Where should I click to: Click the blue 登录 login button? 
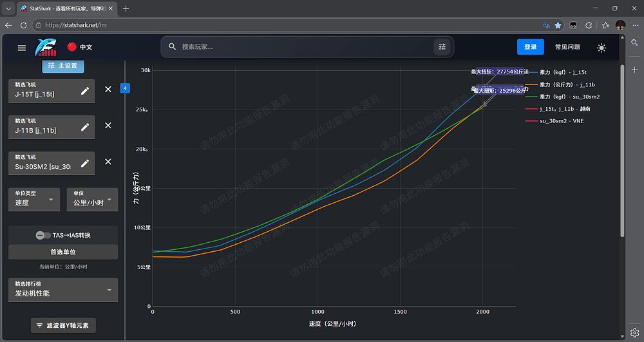coord(530,47)
